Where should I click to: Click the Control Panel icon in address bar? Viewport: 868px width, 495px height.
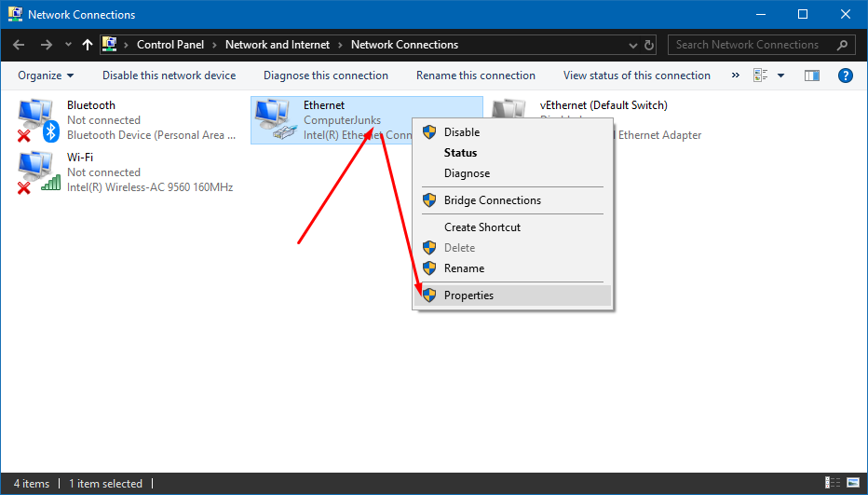pos(110,45)
